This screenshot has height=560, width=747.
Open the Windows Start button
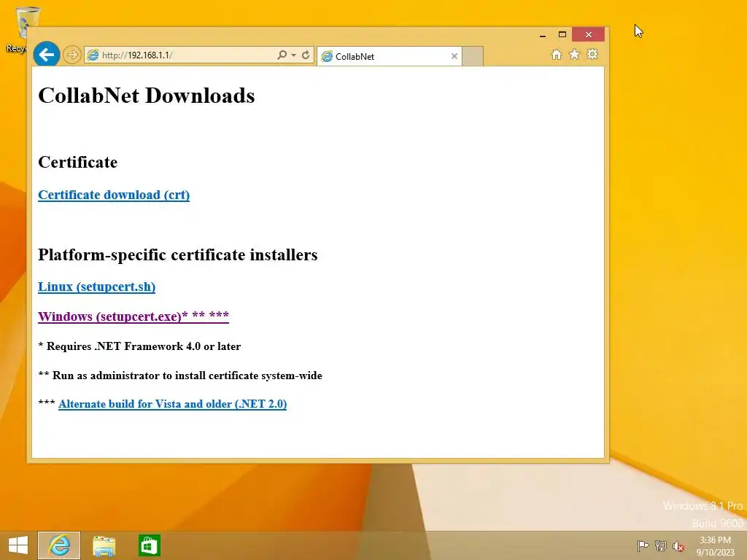coord(18,545)
